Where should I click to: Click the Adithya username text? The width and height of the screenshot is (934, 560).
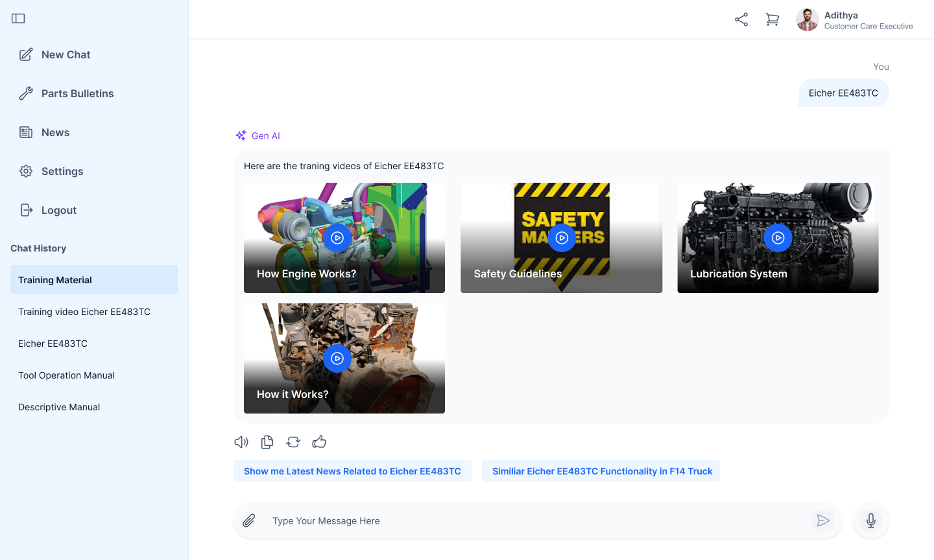point(841,15)
